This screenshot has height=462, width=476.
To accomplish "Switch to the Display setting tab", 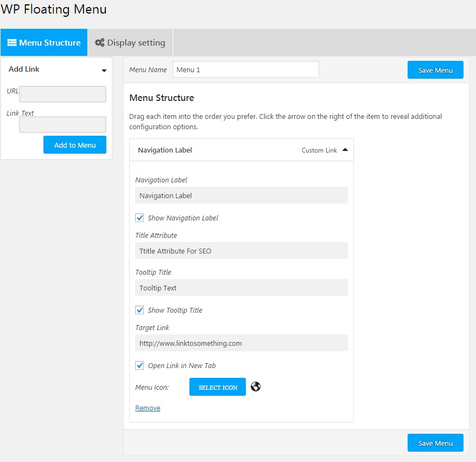I will coord(130,42).
